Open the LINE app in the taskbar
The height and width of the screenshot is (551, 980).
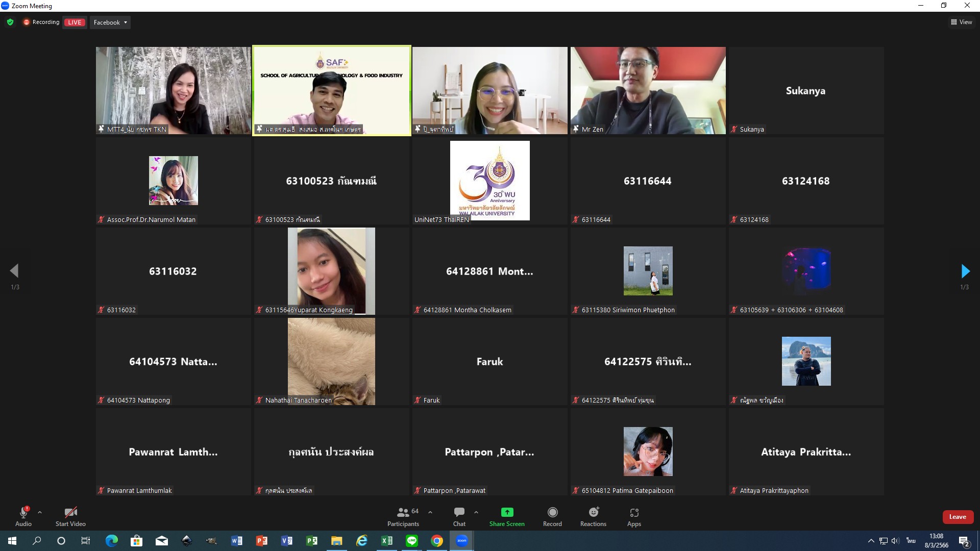tap(412, 541)
